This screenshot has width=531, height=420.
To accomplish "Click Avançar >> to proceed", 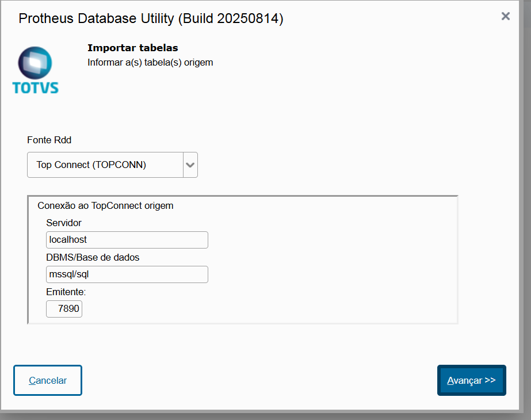I will tap(471, 380).
